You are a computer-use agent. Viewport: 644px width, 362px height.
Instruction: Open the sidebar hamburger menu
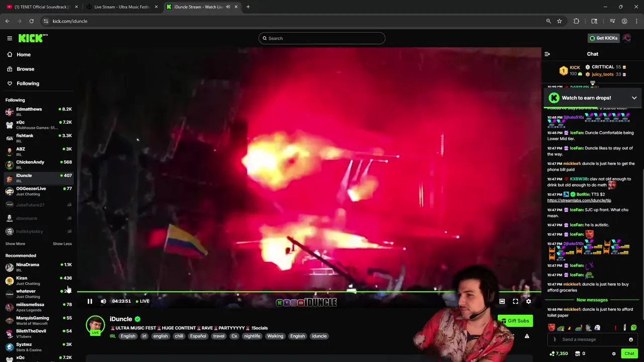(x=10, y=38)
